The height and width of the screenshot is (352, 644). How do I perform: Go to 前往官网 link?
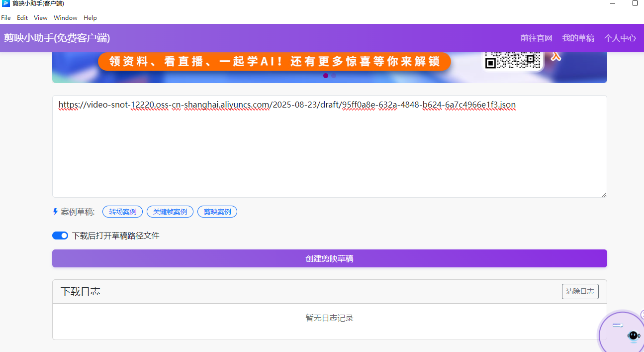537,38
